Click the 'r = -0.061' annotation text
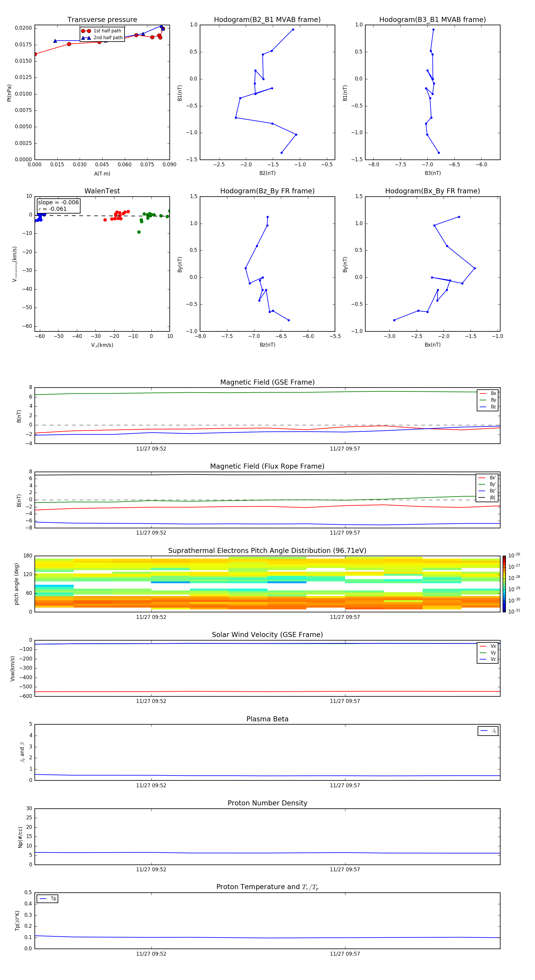The height and width of the screenshot is (980, 535). (x=53, y=209)
